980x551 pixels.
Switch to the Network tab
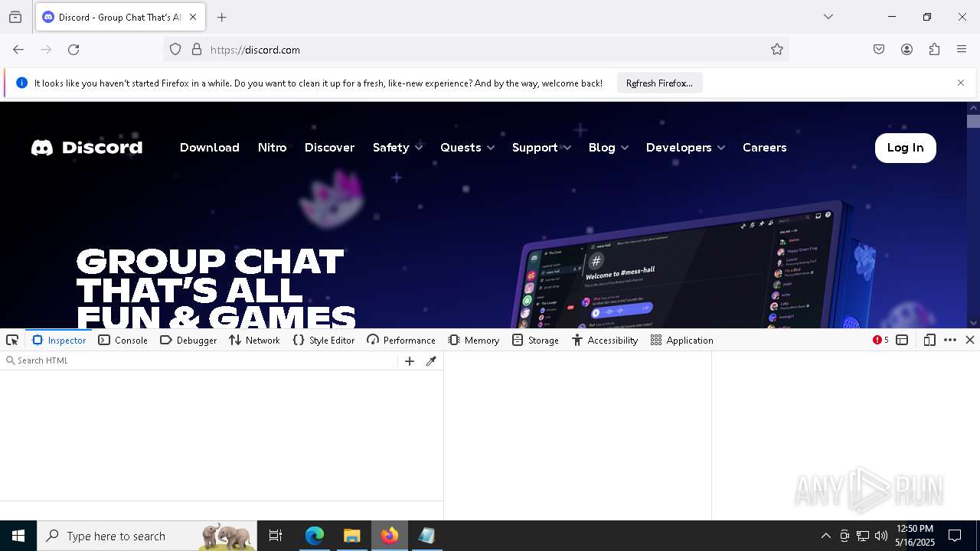click(x=255, y=341)
